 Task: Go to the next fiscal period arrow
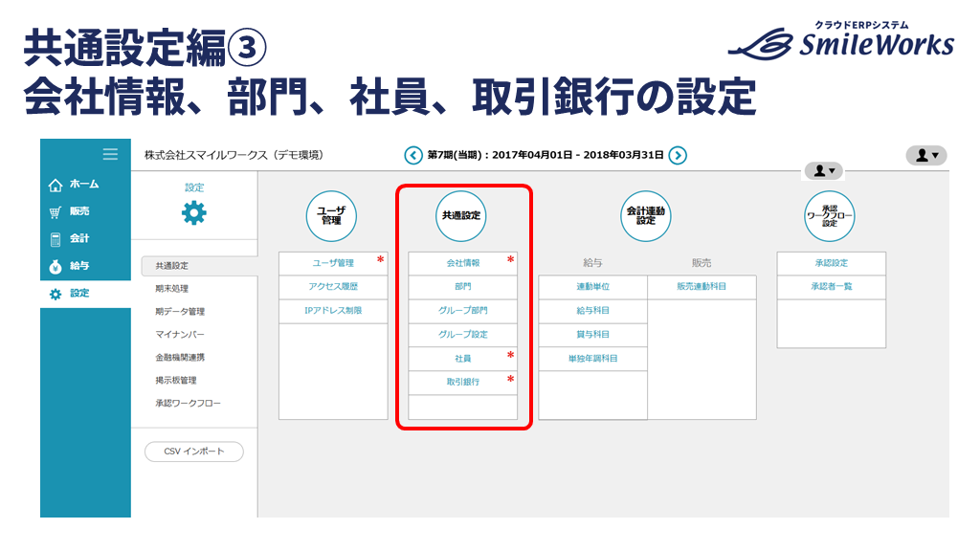(x=678, y=155)
